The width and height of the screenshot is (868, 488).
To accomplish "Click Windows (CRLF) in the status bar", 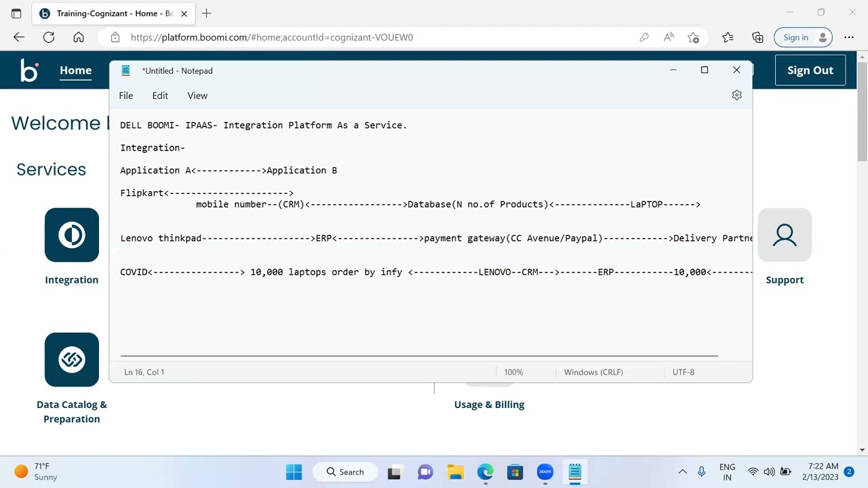I will (593, 372).
